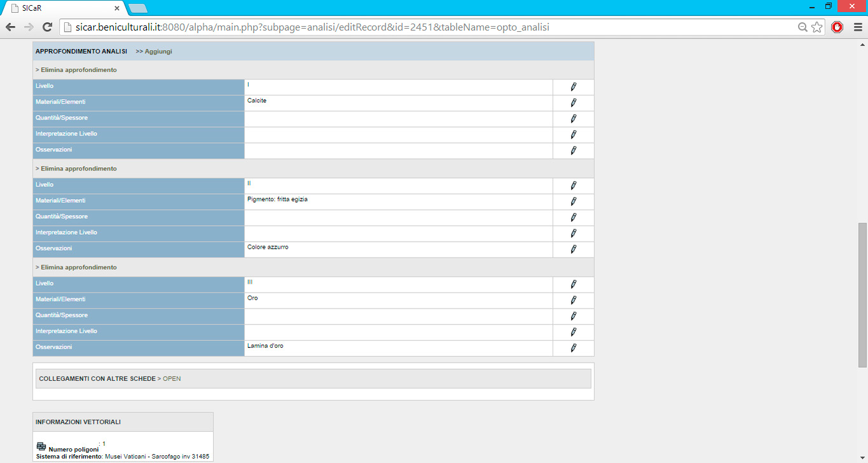Open the COLLEGAMENTI CON ALTRE SCHEDE section
This screenshot has width=868, height=463.
coord(172,378)
